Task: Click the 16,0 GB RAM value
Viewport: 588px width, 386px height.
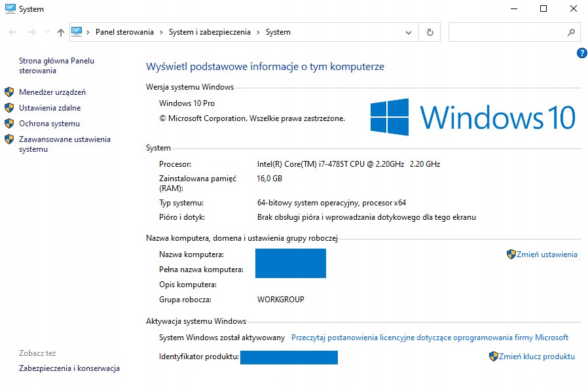Action: tap(269, 179)
